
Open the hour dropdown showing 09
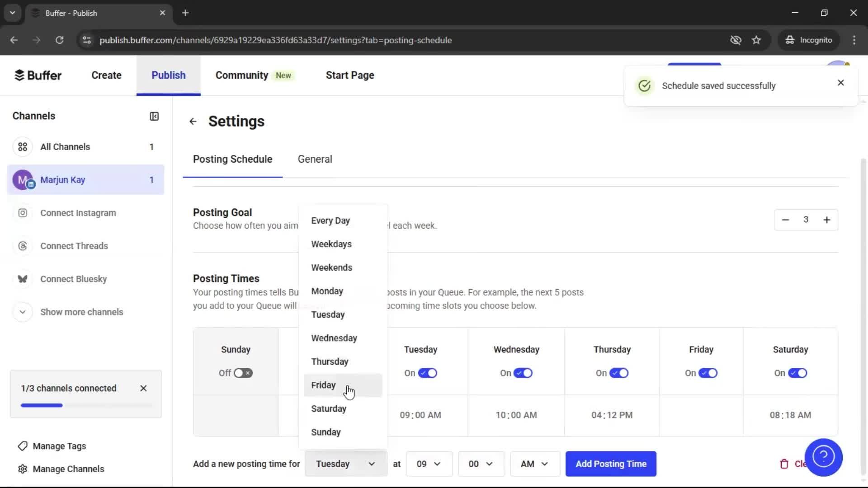click(429, 464)
